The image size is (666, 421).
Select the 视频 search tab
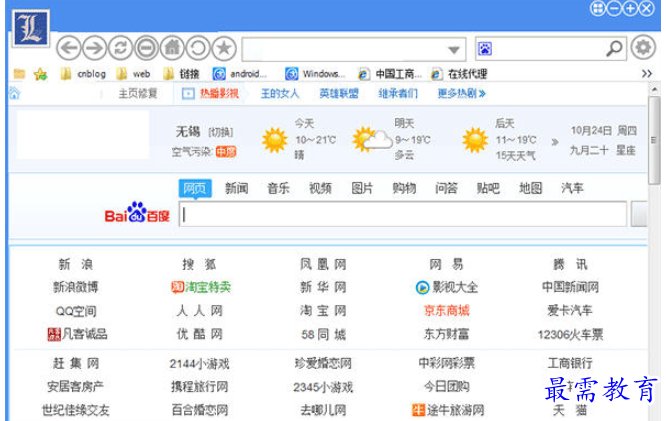pos(320,188)
